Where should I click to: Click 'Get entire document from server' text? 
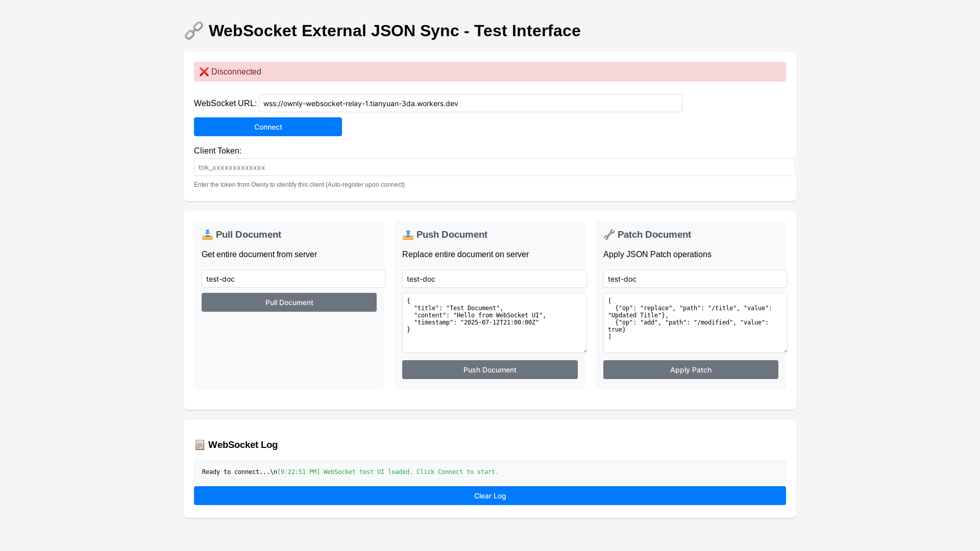point(259,255)
